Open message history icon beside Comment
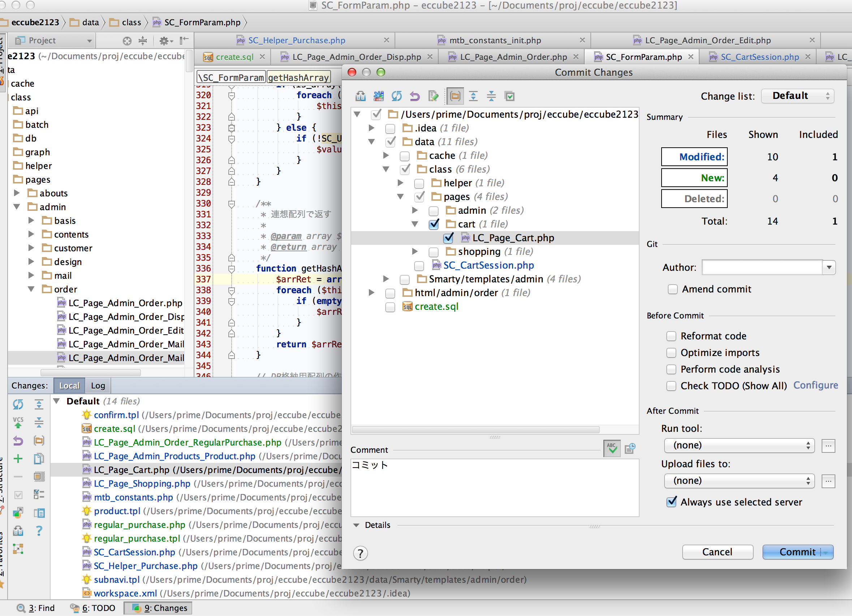The width and height of the screenshot is (852, 616). tap(630, 448)
